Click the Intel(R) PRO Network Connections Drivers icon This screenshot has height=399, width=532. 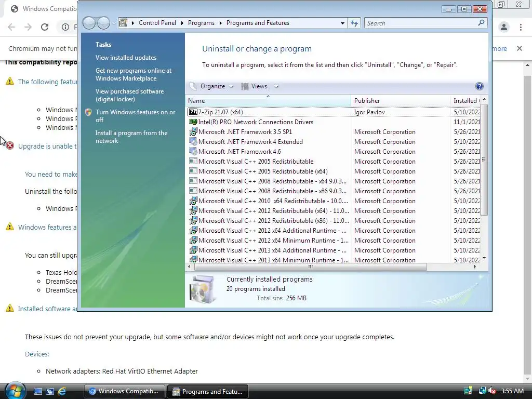pyautogui.click(x=193, y=122)
